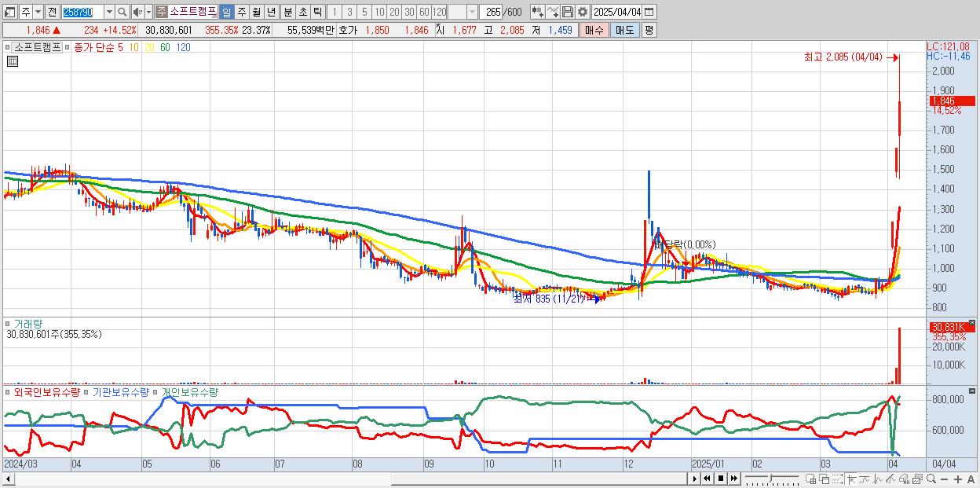Switch to the 주 weekly period tab
The width and height of the screenshot is (980, 488).
tap(241, 12)
